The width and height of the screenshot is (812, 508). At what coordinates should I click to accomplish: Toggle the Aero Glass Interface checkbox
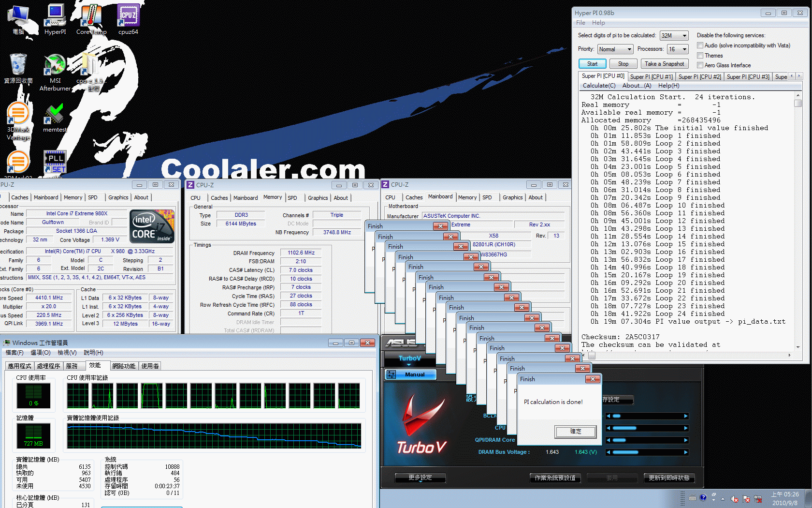[700, 65]
